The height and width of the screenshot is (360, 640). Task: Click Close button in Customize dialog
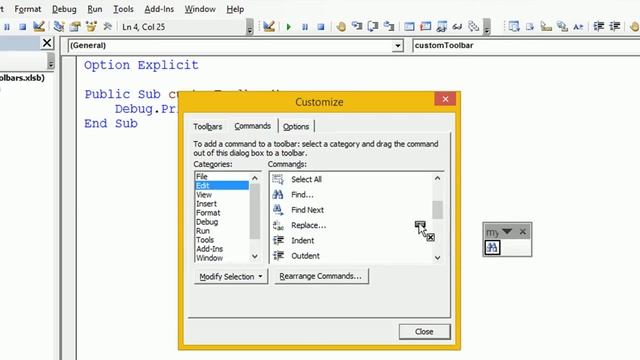click(x=424, y=331)
